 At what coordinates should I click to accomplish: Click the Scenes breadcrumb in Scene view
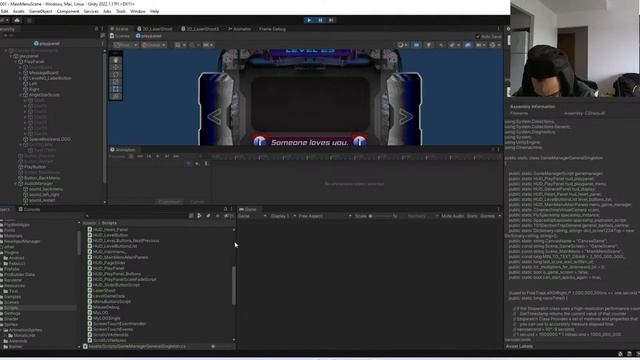point(119,36)
